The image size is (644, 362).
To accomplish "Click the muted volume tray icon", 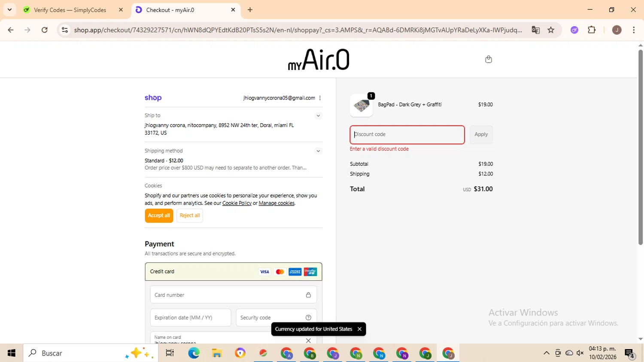I will point(580,353).
